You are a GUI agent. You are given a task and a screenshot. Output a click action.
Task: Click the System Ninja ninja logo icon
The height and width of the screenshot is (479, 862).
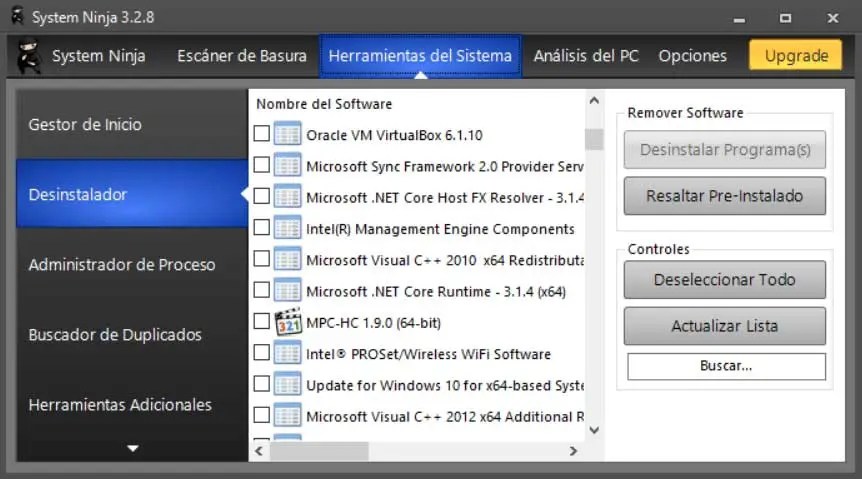pyautogui.click(x=30, y=57)
